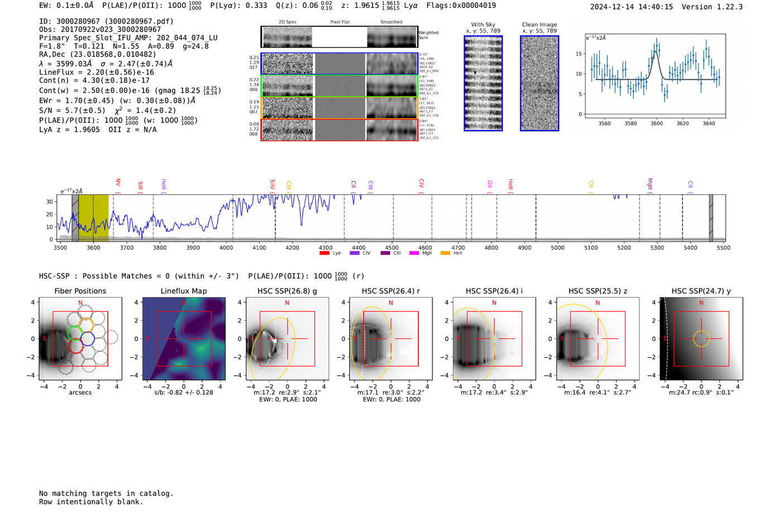Select the orange-bordered 2D fiber spectrum row
The height and width of the screenshot is (532, 782).
[339, 108]
